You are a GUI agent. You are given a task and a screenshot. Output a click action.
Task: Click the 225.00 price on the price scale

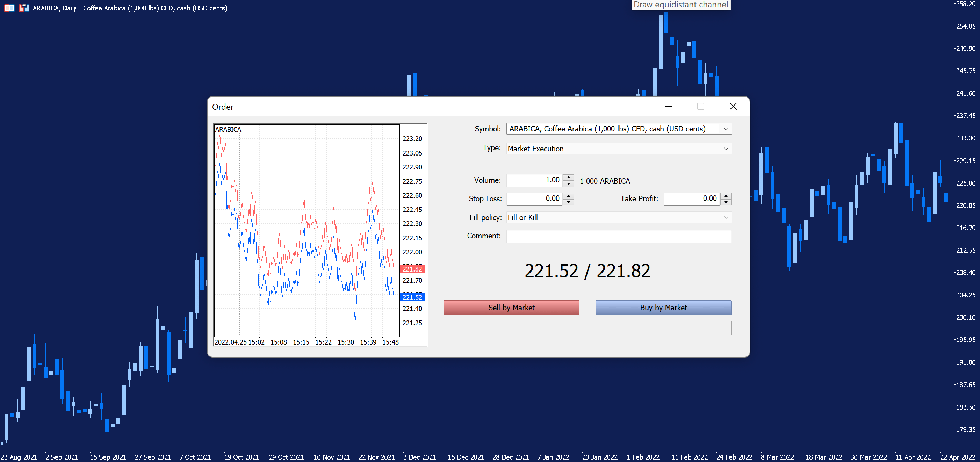coord(966,183)
